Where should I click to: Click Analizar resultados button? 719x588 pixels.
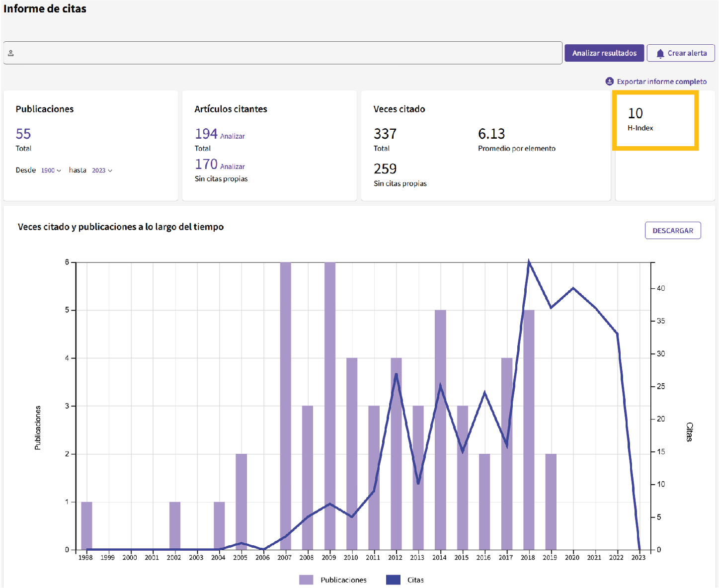tap(604, 53)
